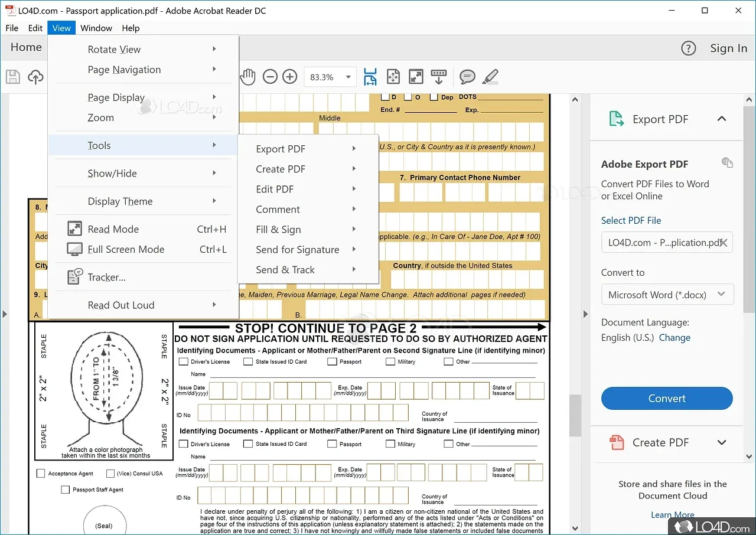Click the Sign In link
This screenshot has height=535, width=756.
(x=728, y=48)
